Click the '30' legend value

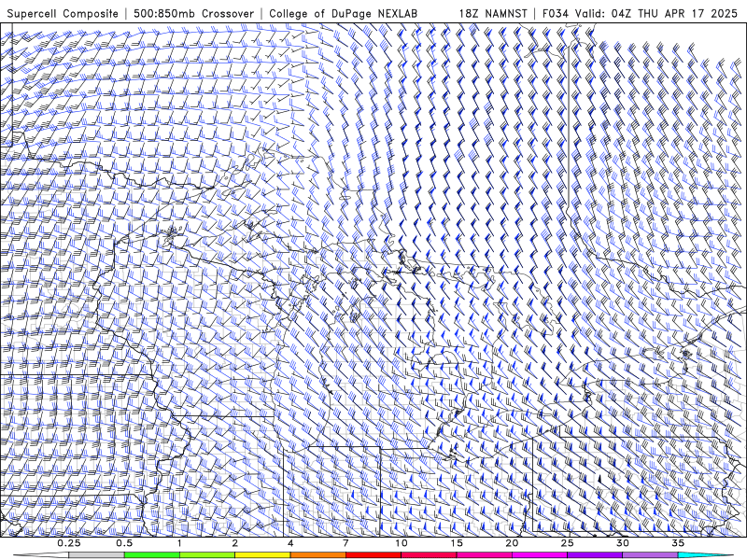(x=623, y=543)
